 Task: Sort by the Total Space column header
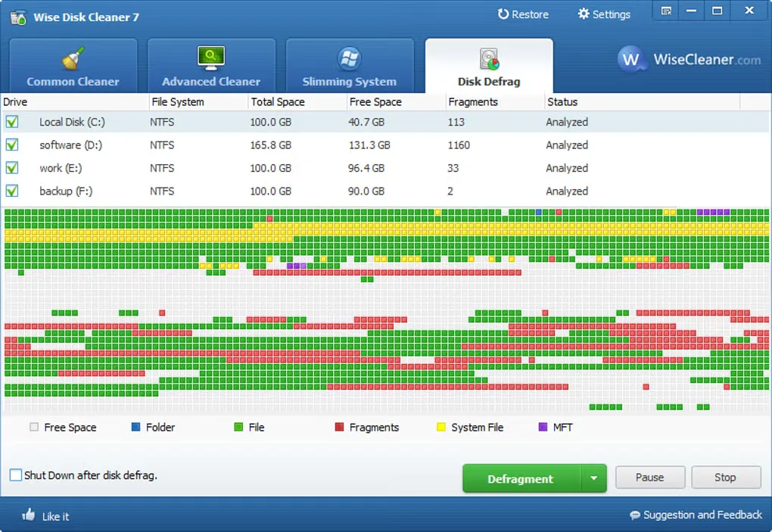pyautogui.click(x=297, y=102)
